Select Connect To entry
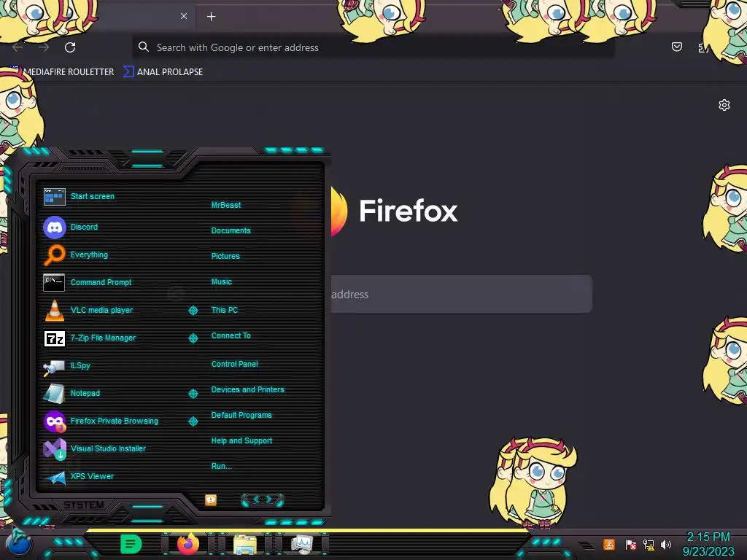 coord(231,335)
